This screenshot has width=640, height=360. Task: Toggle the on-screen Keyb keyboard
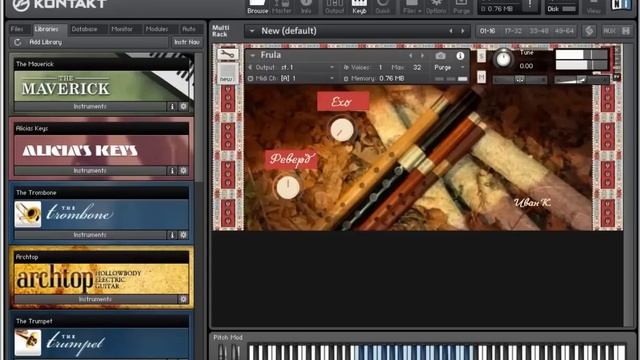(x=359, y=7)
